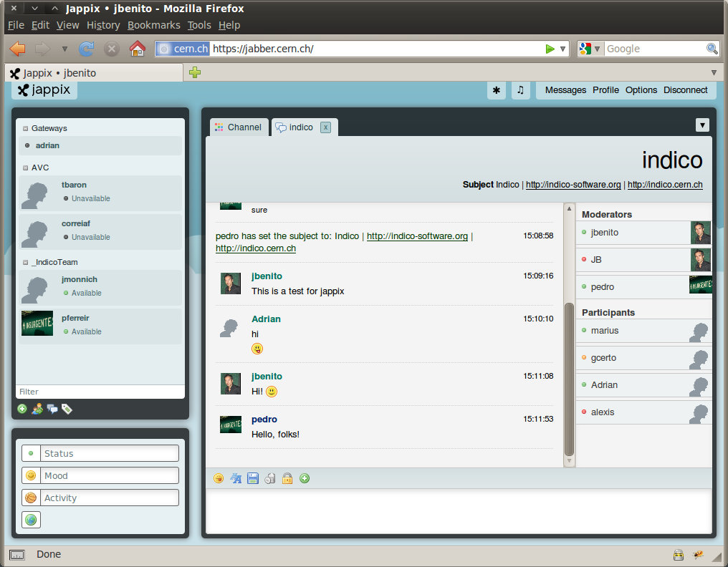Open the smiley picker in chat toolbar
The height and width of the screenshot is (567, 728).
coord(219,478)
